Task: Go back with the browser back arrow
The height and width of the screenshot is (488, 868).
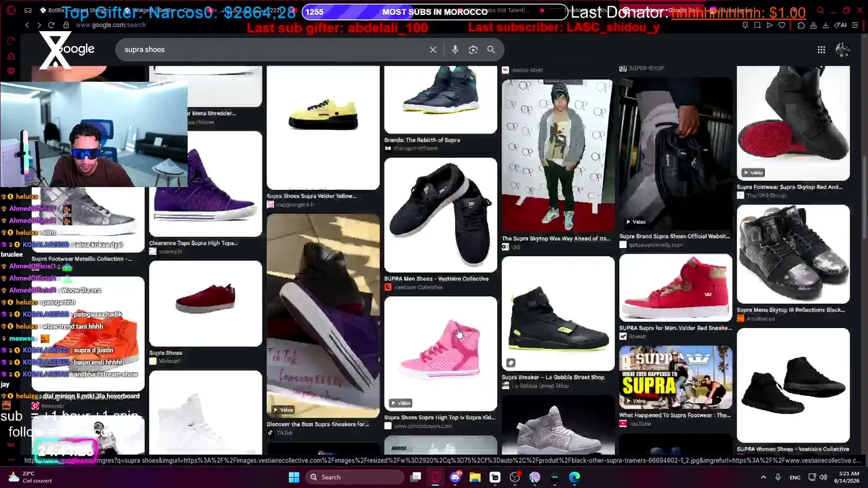Action: click(27, 25)
